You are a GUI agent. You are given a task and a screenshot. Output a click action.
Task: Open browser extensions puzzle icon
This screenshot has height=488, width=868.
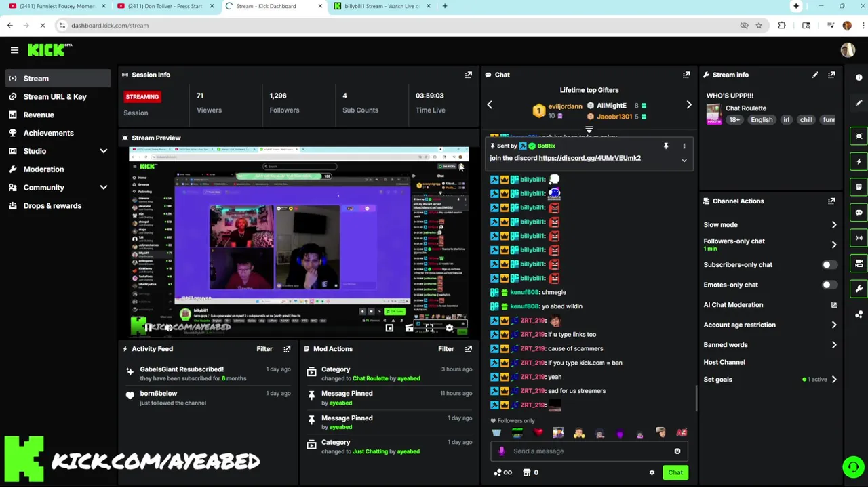782,26
